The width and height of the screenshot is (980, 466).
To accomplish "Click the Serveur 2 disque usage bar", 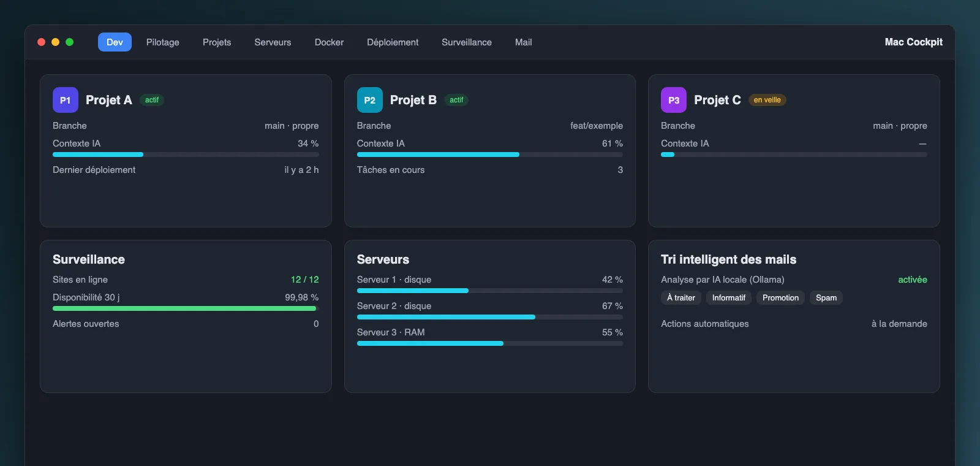I will click(490, 317).
